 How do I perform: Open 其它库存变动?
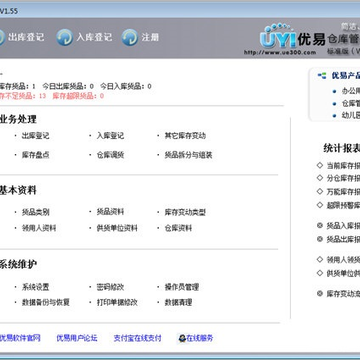(185, 136)
